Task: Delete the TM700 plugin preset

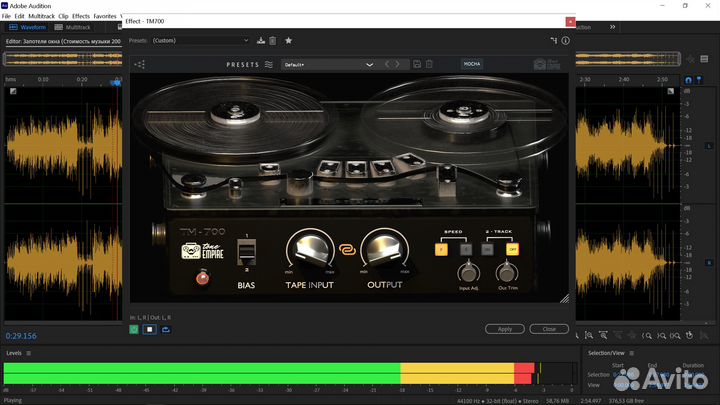Action: (x=429, y=64)
